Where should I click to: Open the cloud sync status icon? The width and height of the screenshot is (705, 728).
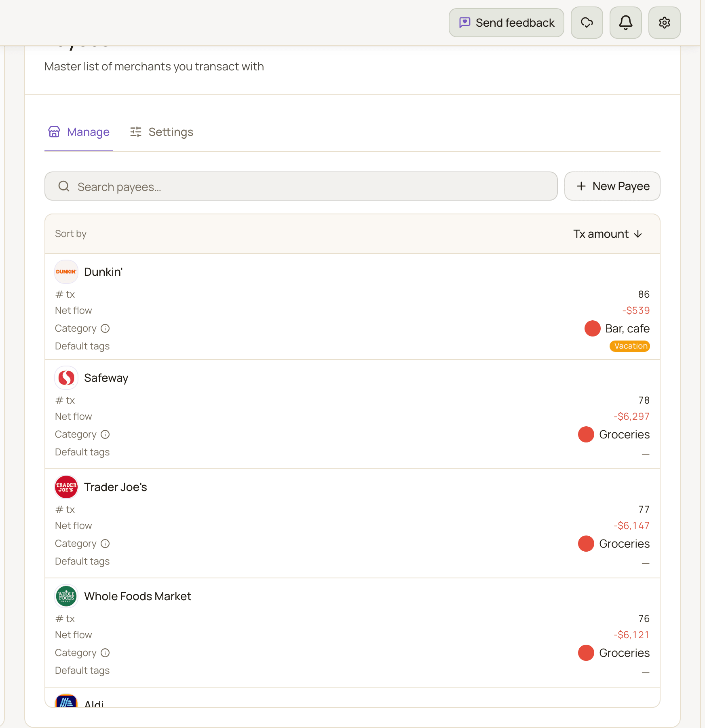point(587,23)
